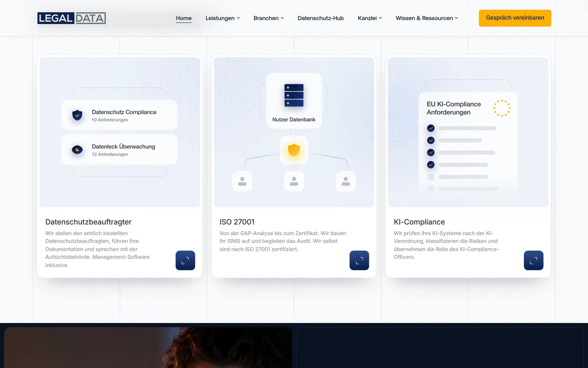Click the ISO 27001 description paragraph
Viewport: 588px width, 368px height.
click(283, 241)
